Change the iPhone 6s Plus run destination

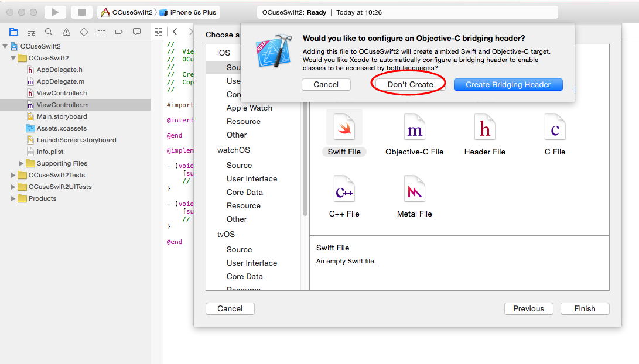click(x=188, y=12)
